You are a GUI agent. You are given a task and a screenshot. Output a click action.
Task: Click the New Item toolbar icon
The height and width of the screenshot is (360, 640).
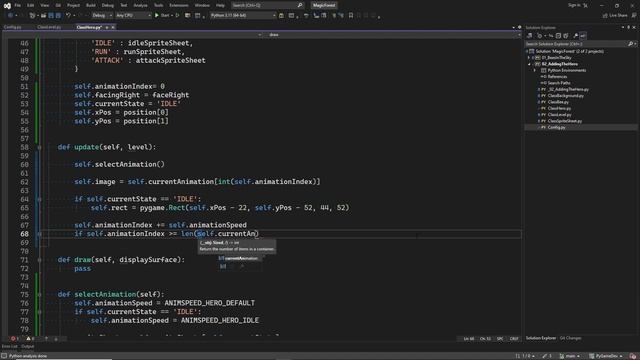pyautogui.click(x=32, y=16)
